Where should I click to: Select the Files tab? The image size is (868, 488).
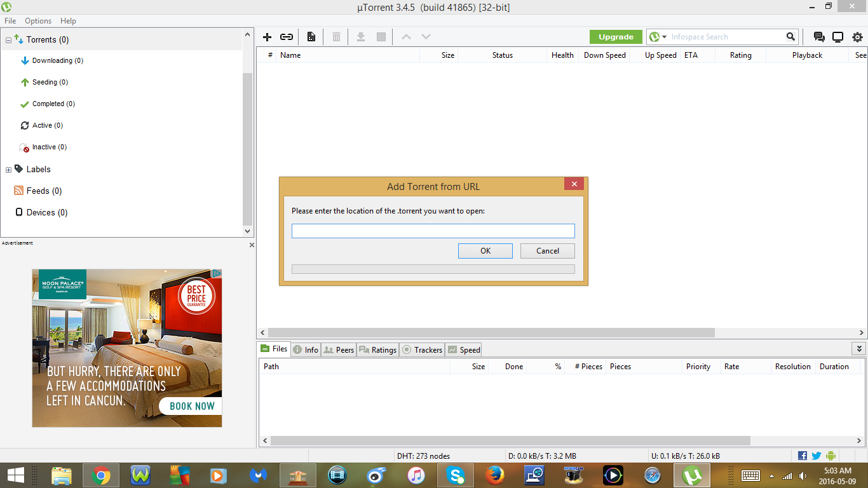[274, 349]
